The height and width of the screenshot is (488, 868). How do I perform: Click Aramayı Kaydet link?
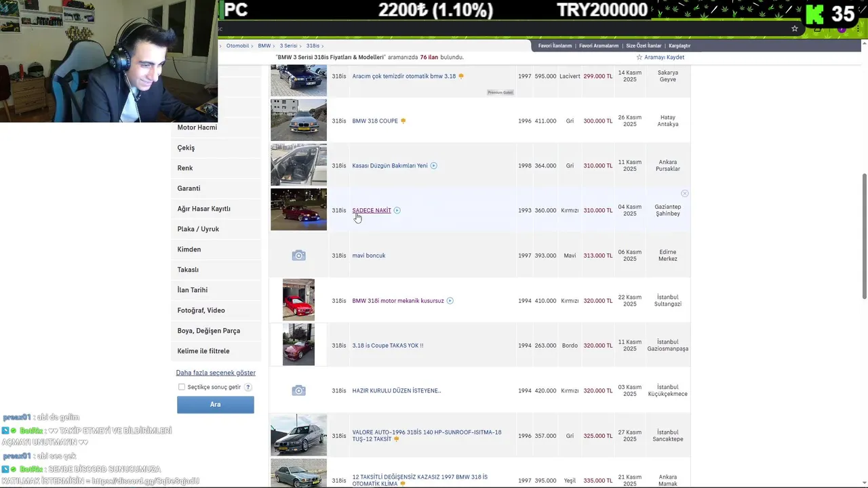664,58
